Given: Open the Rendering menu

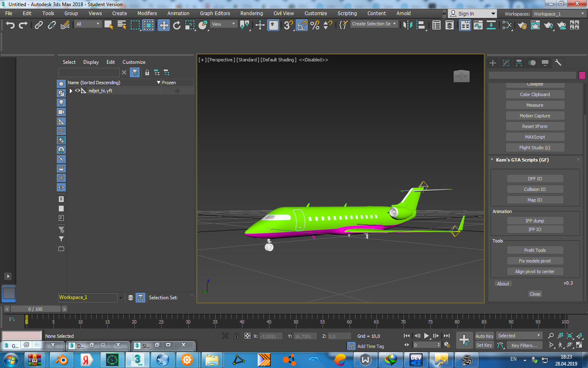Looking at the screenshot, I should [x=252, y=13].
